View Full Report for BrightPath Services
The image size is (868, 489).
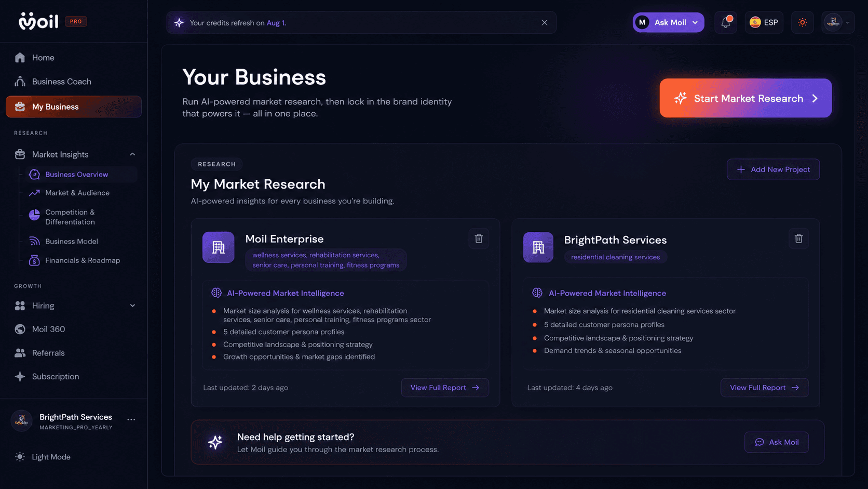point(764,388)
